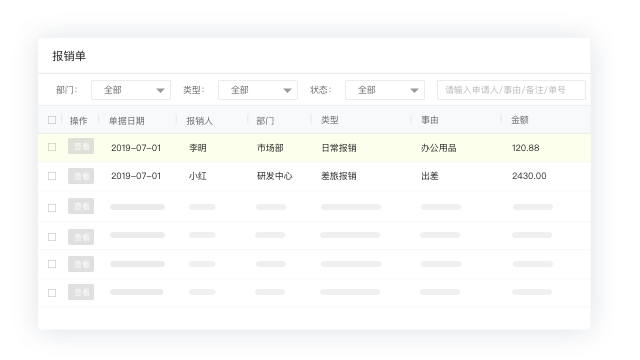This screenshot has width=640, height=360.
Task: Click the 单据日期 column header
Action: (127, 121)
